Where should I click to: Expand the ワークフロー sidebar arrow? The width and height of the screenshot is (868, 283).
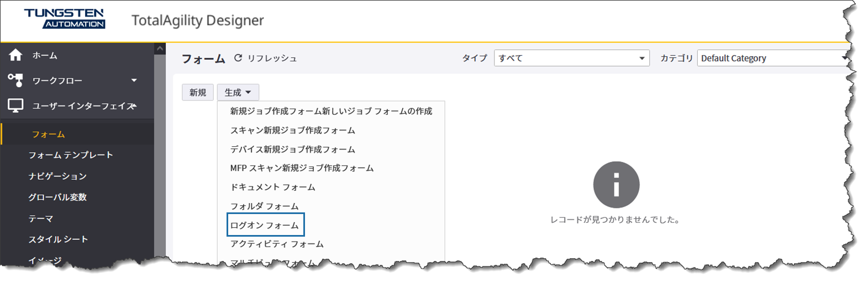click(x=134, y=81)
